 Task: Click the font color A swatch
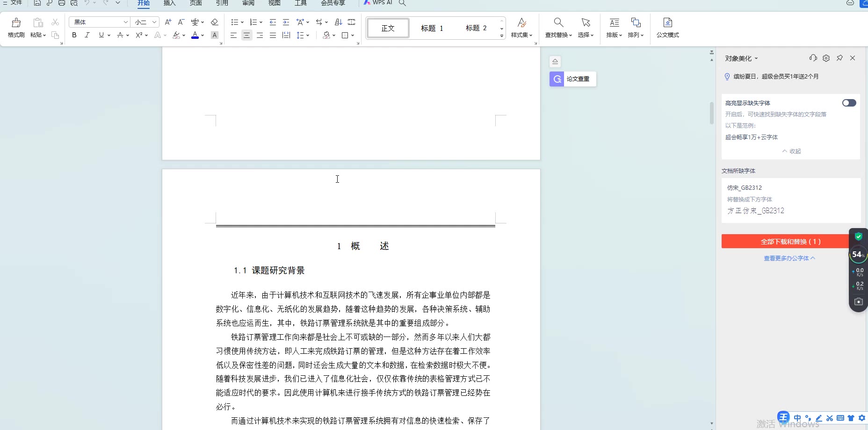195,35
